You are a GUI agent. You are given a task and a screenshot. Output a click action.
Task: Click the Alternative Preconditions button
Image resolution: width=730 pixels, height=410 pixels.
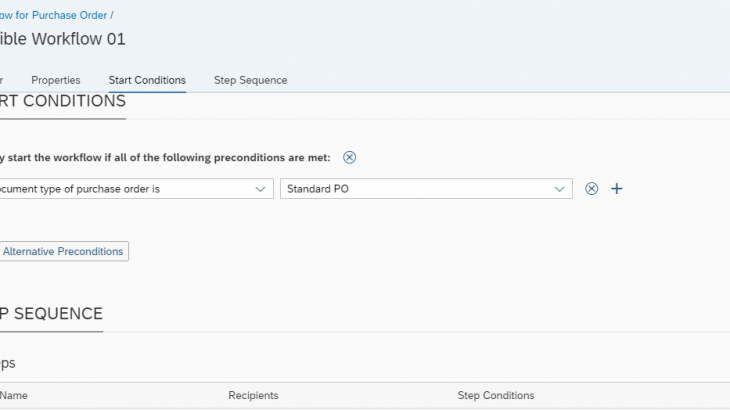click(63, 251)
